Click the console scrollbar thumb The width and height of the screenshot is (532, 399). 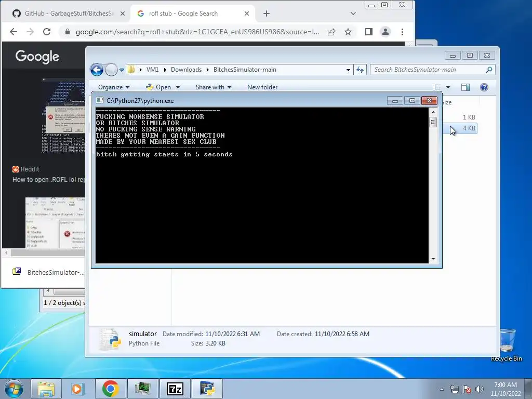[x=433, y=122]
